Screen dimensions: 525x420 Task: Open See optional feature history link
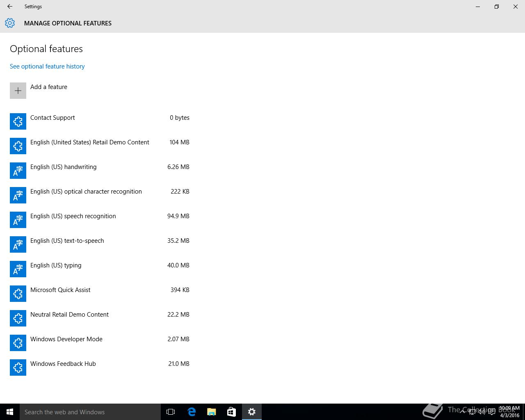pos(47,66)
